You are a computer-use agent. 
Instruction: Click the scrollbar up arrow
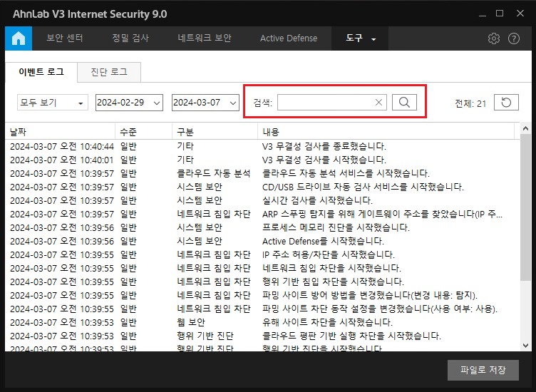tap(526, 128)
